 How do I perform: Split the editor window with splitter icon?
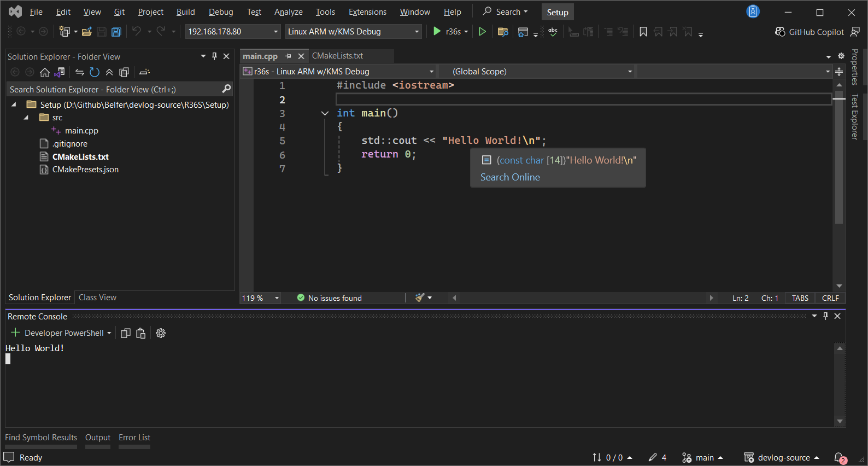click(x=839, y=72)
